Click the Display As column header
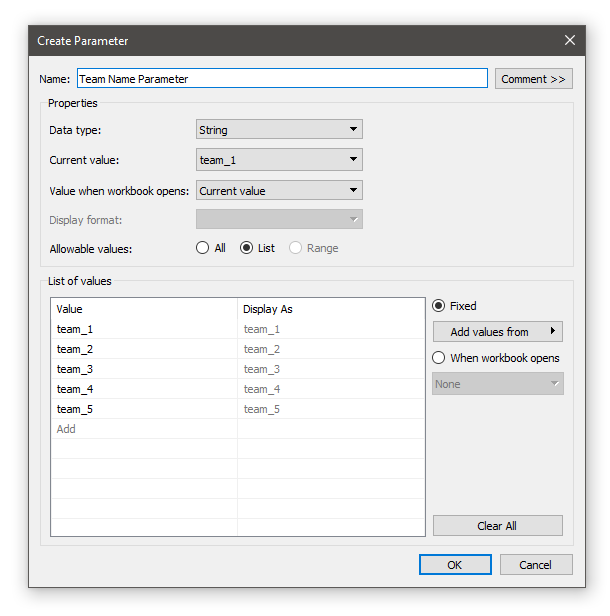Image resolution: width=610 pixels, height=616 pixels. click(x=331, y=309)
